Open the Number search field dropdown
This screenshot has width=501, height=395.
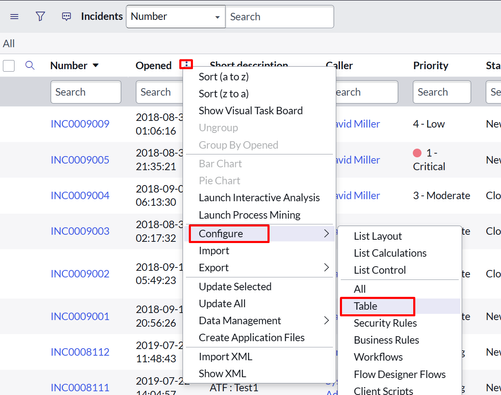176,17
